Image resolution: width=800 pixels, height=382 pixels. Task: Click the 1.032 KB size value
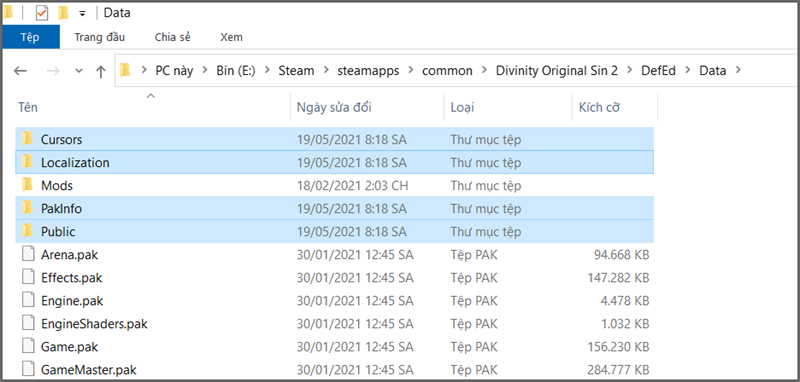point(625,324)
